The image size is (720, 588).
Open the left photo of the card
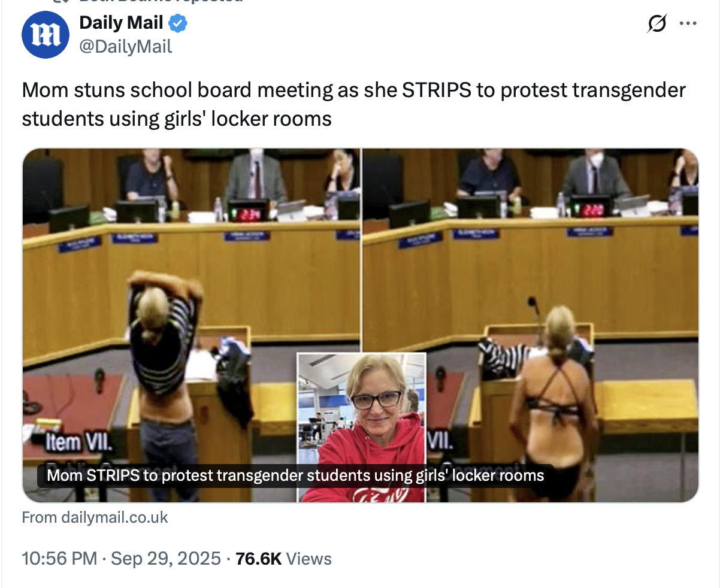(192, 325)
